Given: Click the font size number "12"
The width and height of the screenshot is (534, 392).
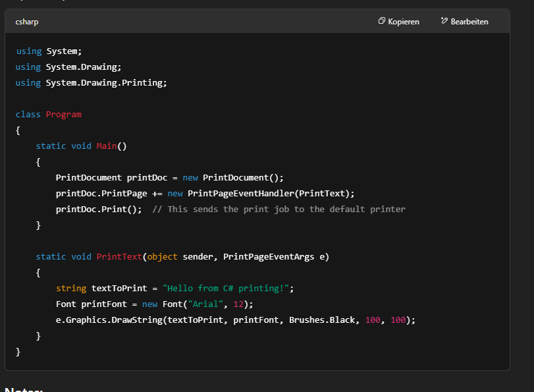Looking at the screenshot, I should [x=238, y=304].
